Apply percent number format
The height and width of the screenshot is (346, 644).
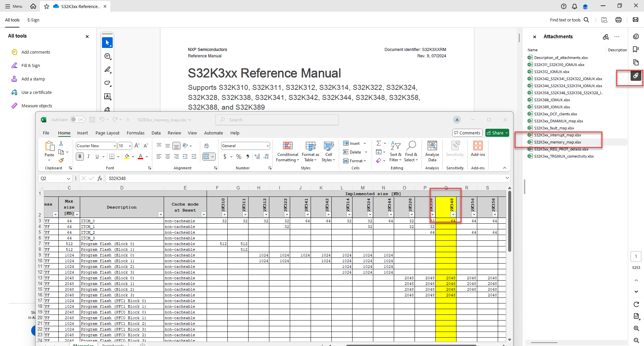pos(239,157)
